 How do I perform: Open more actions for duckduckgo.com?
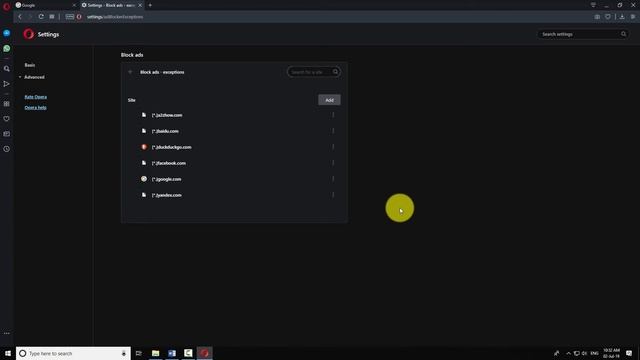click(x=333, y=147)
